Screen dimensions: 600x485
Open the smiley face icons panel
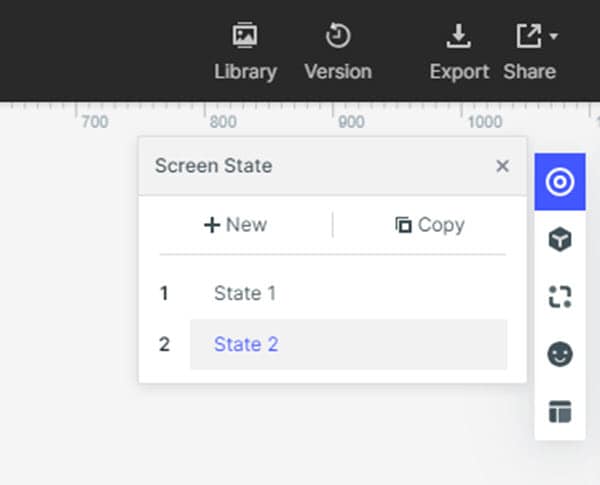click(560, 354)
